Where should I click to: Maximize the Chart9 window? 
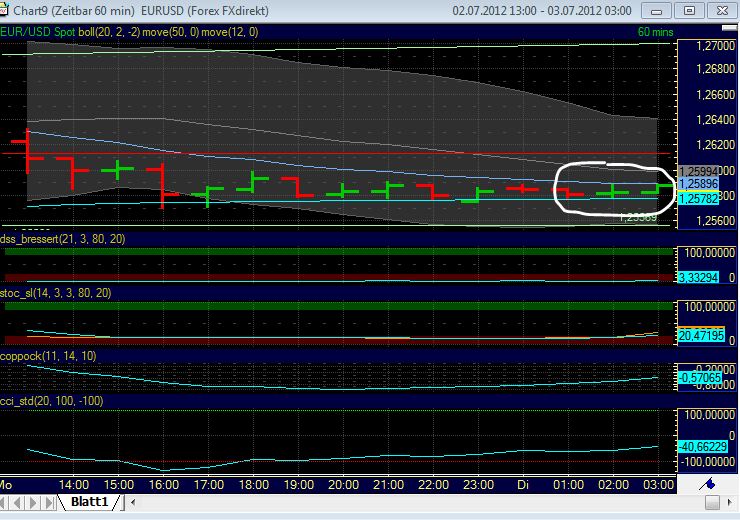click(690, 10)
